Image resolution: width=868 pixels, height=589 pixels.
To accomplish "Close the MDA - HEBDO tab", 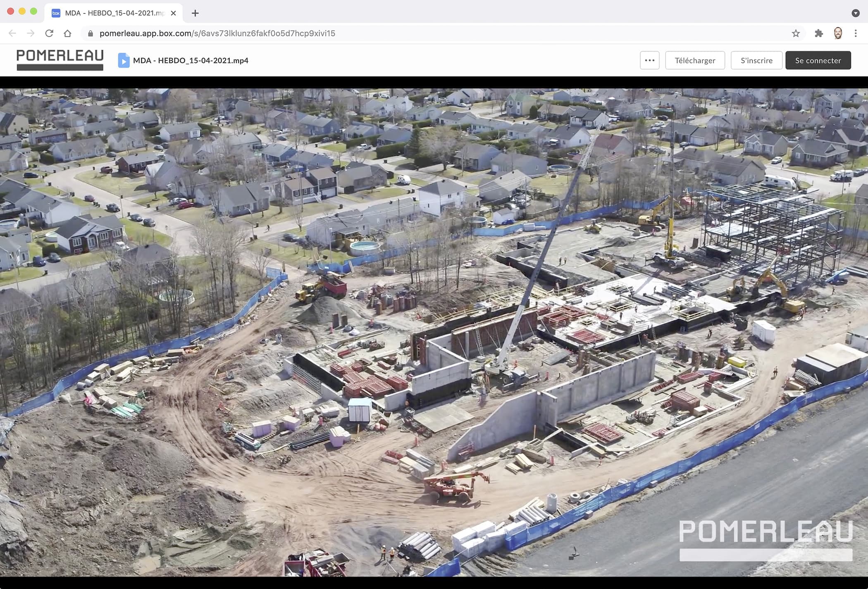I will coord(174,13).
